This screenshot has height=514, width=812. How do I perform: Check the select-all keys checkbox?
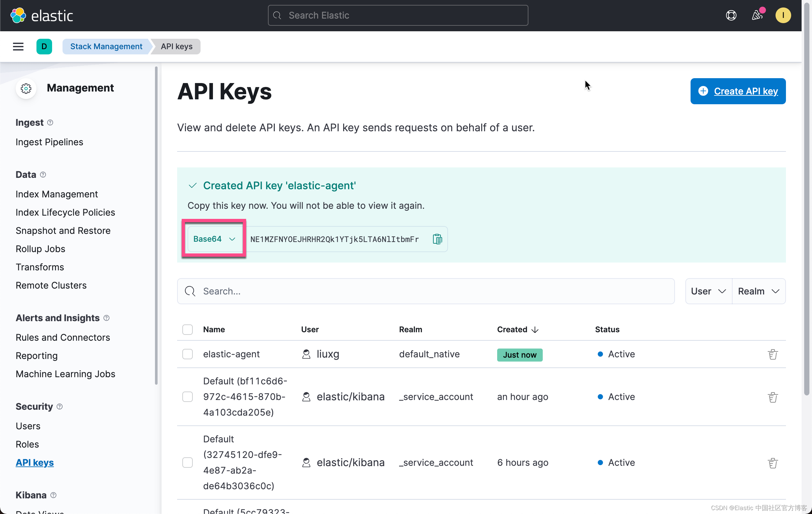point(188,330)
